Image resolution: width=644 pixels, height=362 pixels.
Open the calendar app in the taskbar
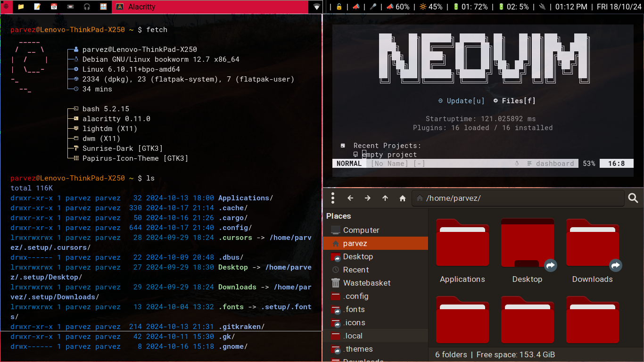(53, 7)
